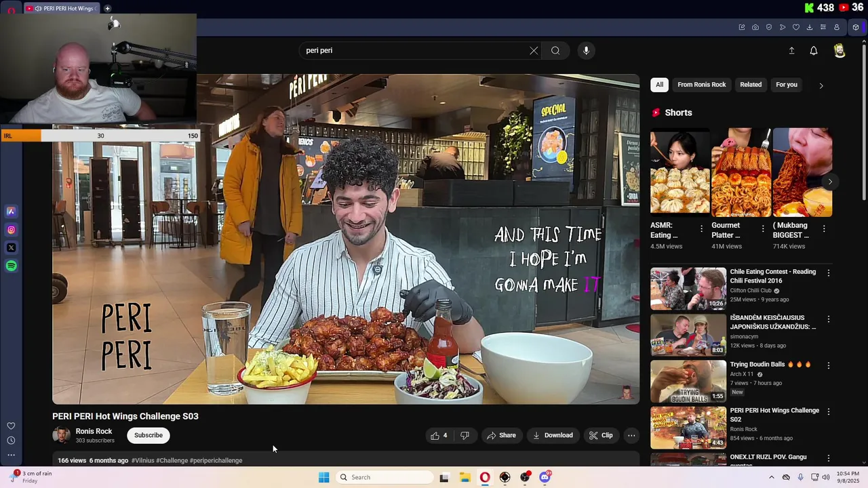Open sidebar three-dot setup menu
The height and width of the screenshot is (488, 868).
pyautogui.click(x=11, y=455)
